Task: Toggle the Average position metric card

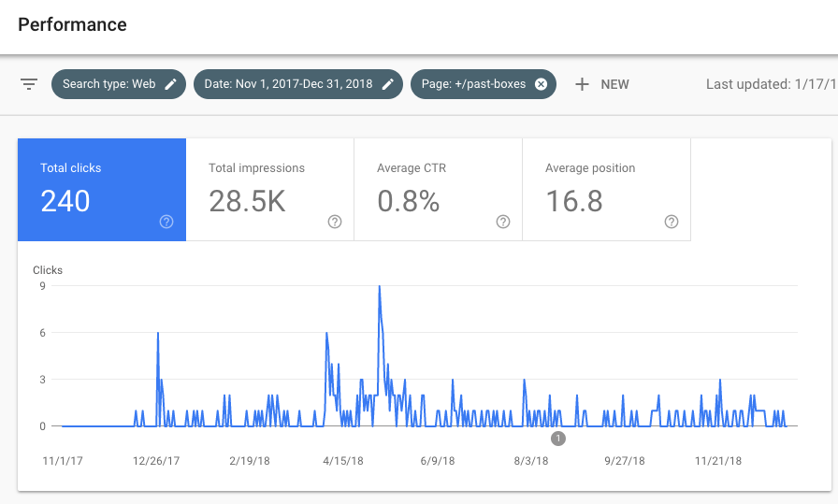Action: point(607,190)
